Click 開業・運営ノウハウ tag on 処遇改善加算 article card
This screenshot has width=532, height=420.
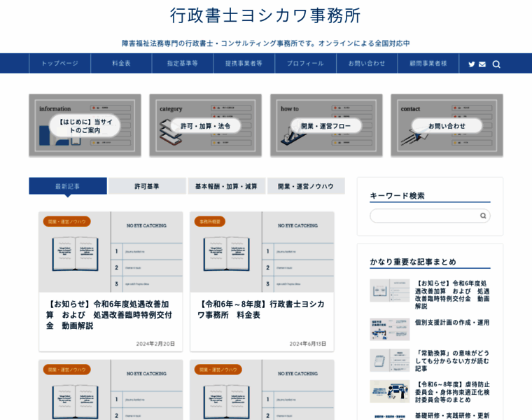66,221
